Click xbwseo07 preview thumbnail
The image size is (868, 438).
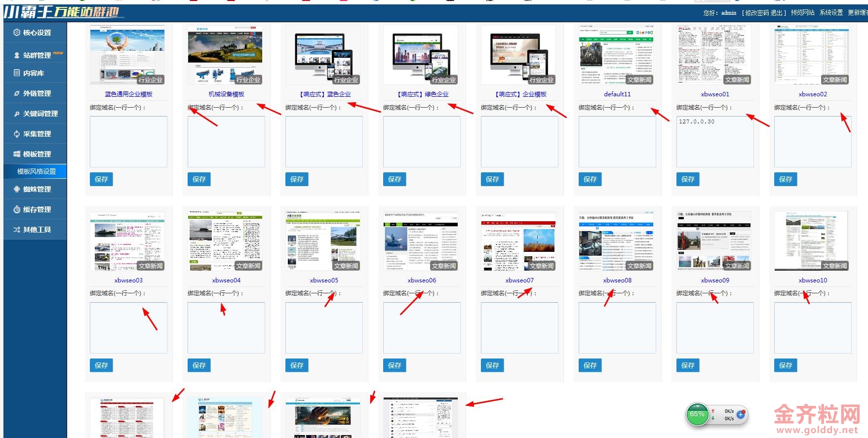click(x=519, y=241)
